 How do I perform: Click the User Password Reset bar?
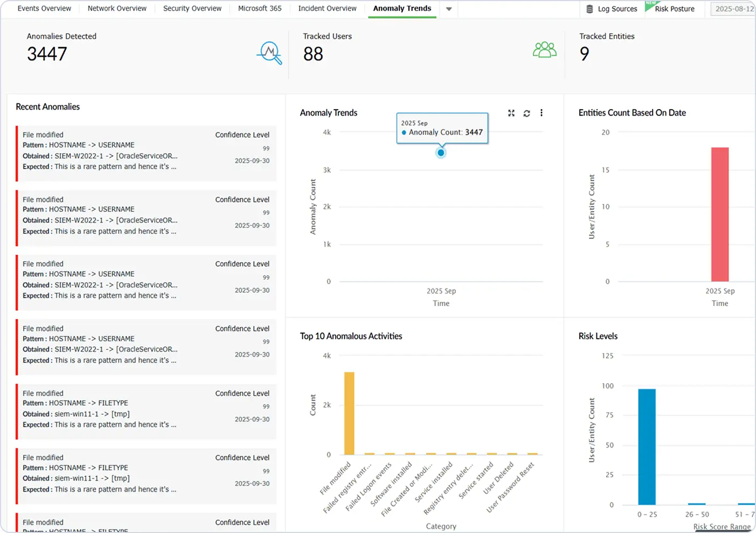tap(532, 454)
